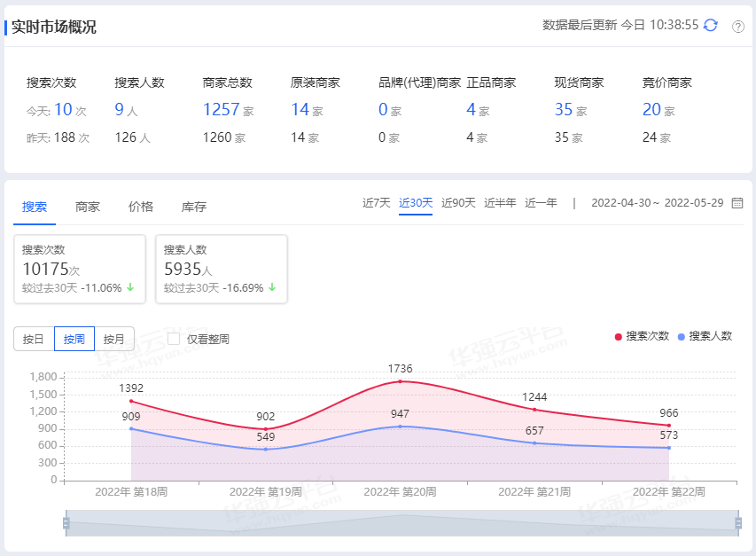Click today's 搜索次数 value 10
This screenshot has height=556, width=756.
[63, 109]
